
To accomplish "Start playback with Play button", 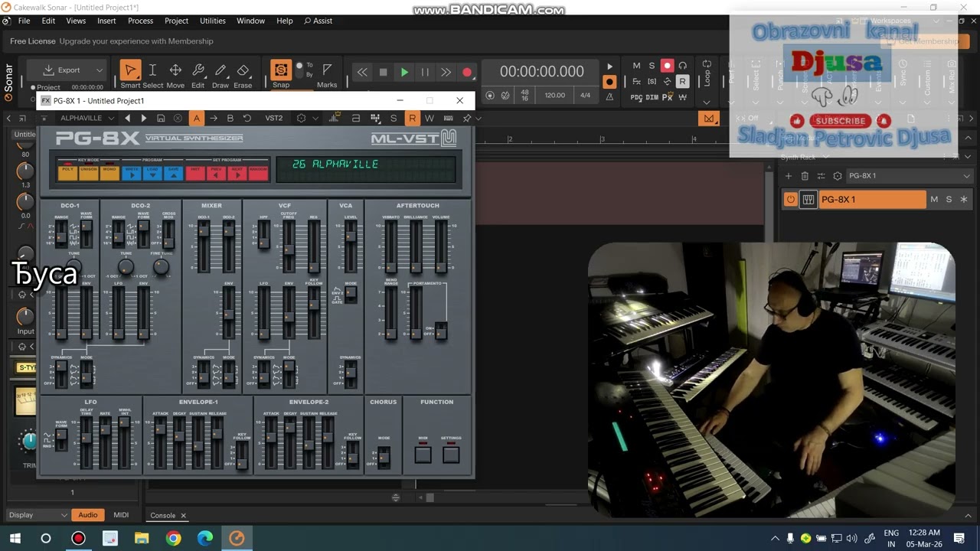I will tap(404, 73).
